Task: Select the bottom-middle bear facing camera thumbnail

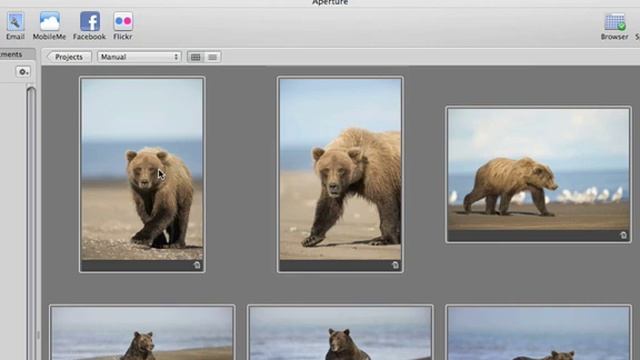Action: click(x=340, y=332)
